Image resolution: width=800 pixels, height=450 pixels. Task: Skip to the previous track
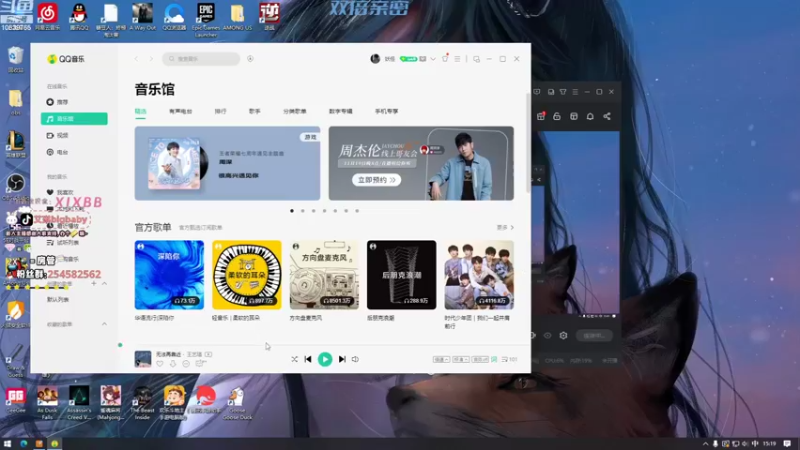[308, 359]
